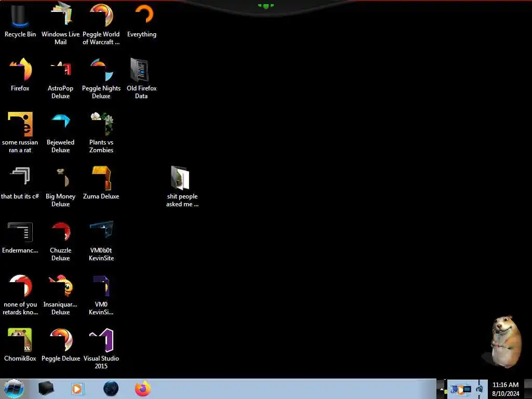Screen dimensions: 532x399
Task: Open Firefox from the taskbar
Action: point(143,389)
